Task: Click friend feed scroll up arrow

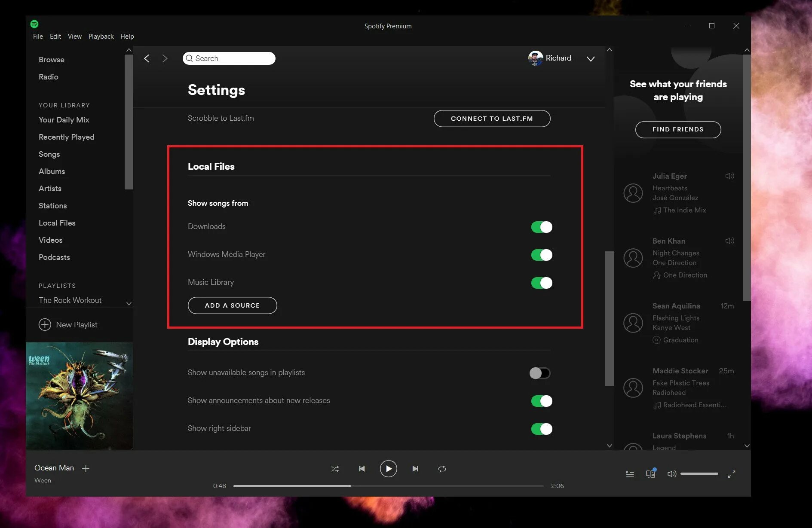Action: (x=747, y=50)
